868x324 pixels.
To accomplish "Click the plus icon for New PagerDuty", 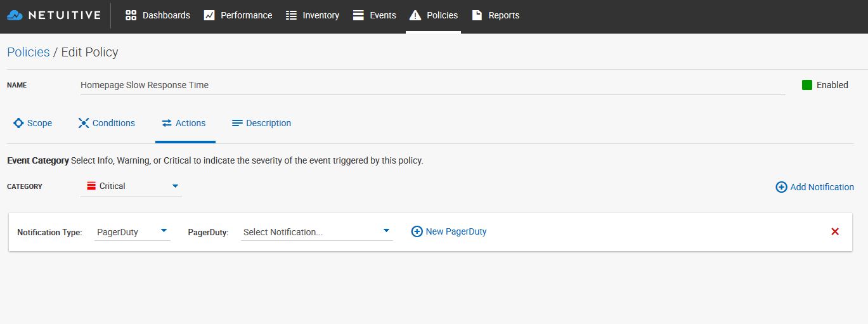I will (x=417, y=231).
